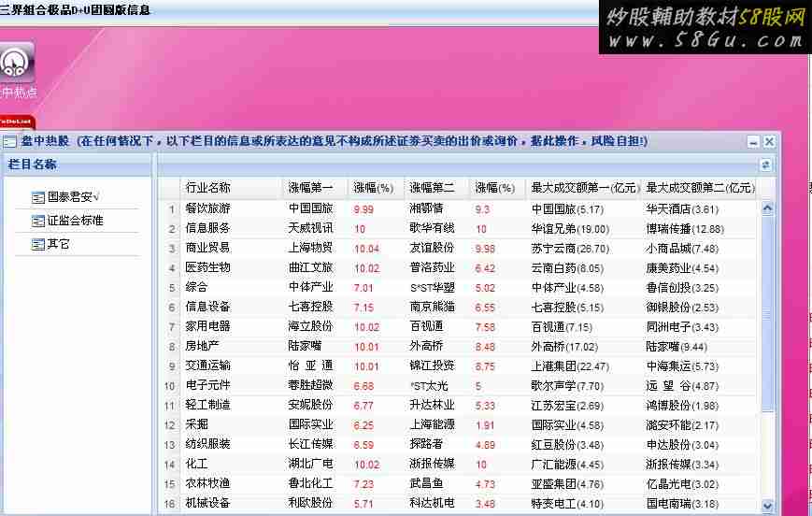Click 国电南瑞(3.18) turnover cell
The image size is (812, 516).
click(x=682, y=504)
